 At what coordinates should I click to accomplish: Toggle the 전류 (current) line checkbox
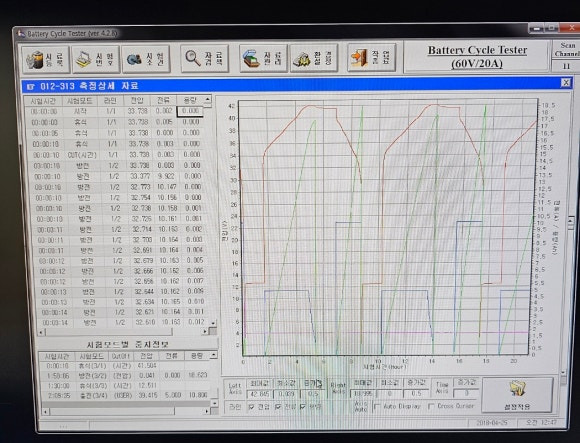pyautogui.click(x=278, y=407)
